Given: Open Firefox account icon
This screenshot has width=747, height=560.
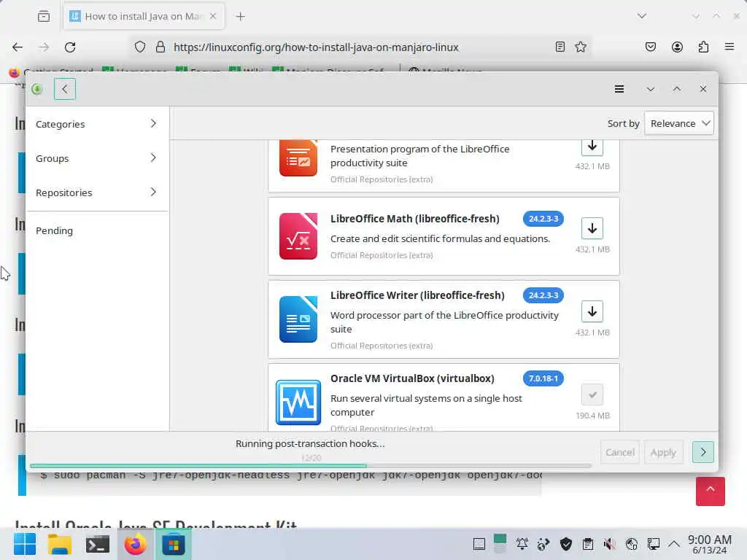Looking at the screenshot, I should [677, 47].
